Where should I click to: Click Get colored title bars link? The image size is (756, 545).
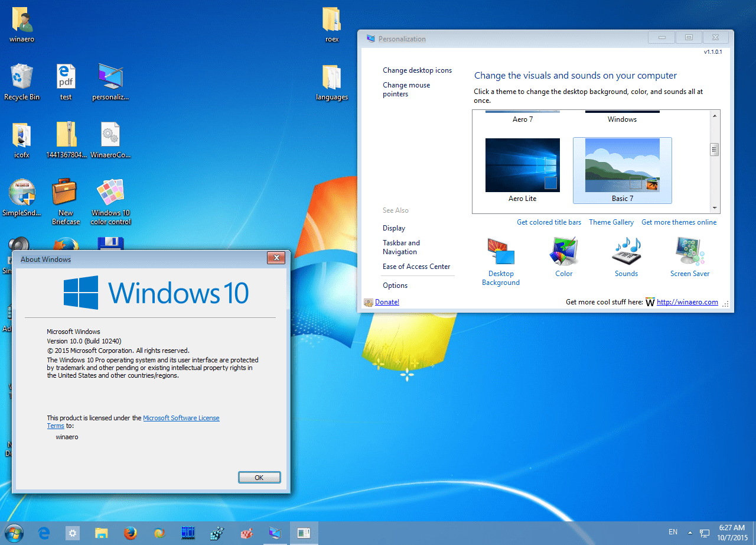[x=549, y=222]
